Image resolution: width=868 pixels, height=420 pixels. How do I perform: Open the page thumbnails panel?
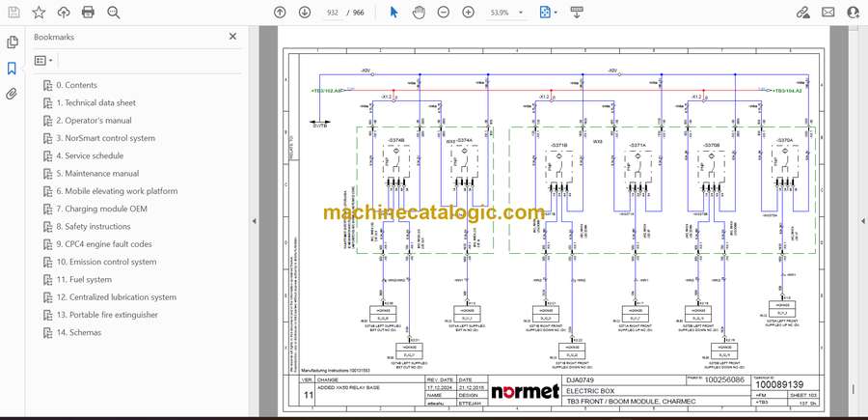tap(13, 42)
